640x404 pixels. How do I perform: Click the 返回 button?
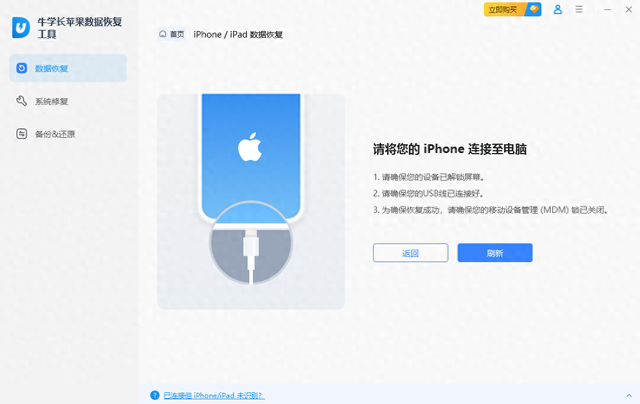coord(411,253)
